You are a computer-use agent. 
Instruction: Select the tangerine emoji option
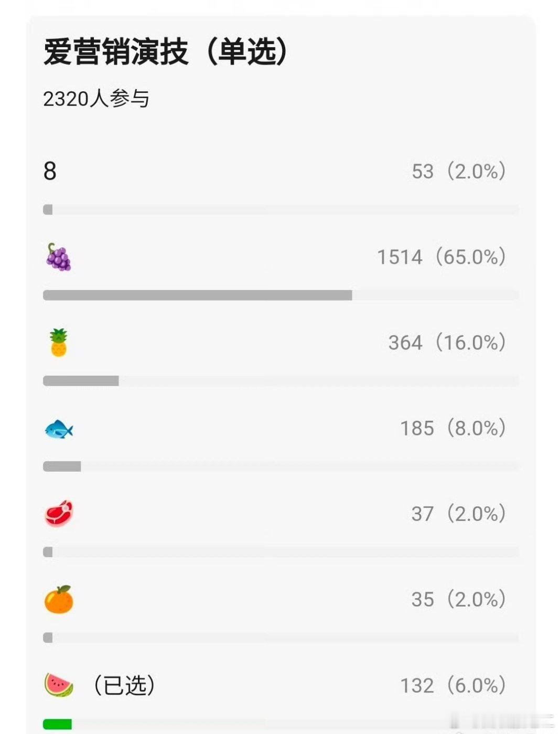[x=58, y=600]
